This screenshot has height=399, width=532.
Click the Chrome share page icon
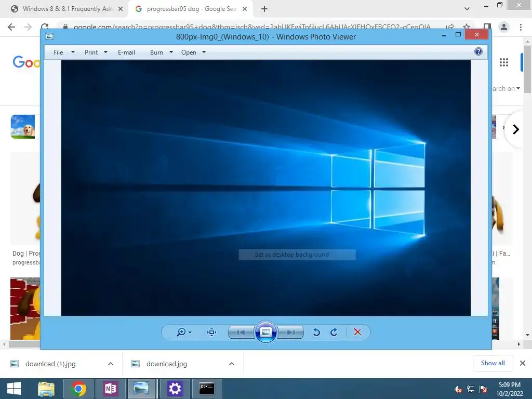pyautogui.click(x=450, y=27)
